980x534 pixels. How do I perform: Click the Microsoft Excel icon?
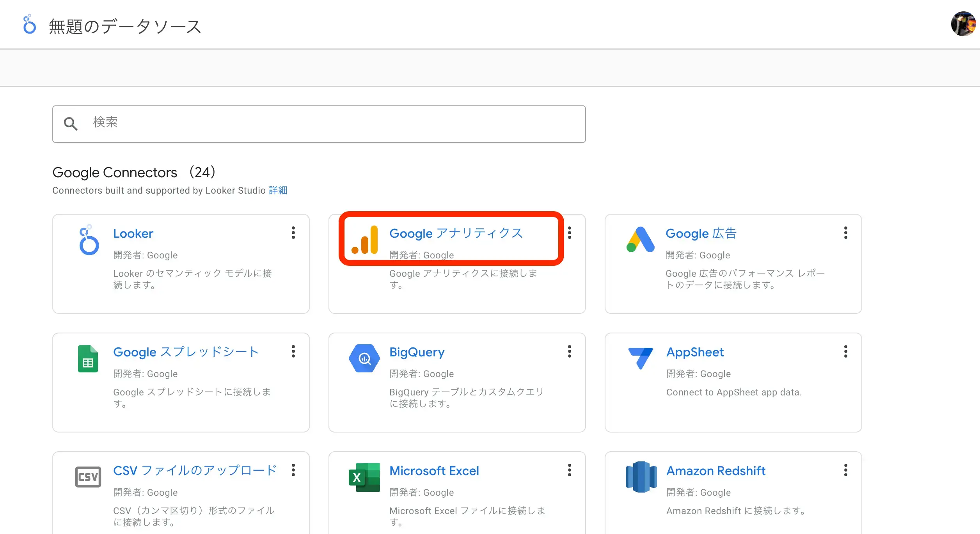364,477
